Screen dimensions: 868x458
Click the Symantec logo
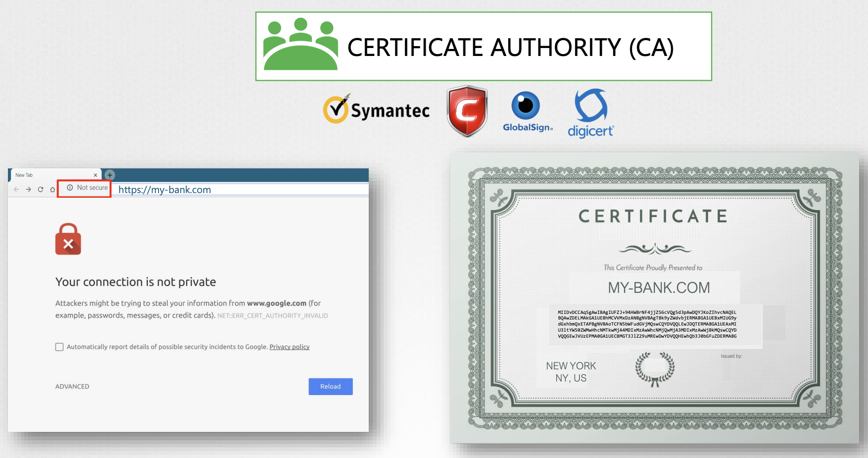(x=376, y=109)
